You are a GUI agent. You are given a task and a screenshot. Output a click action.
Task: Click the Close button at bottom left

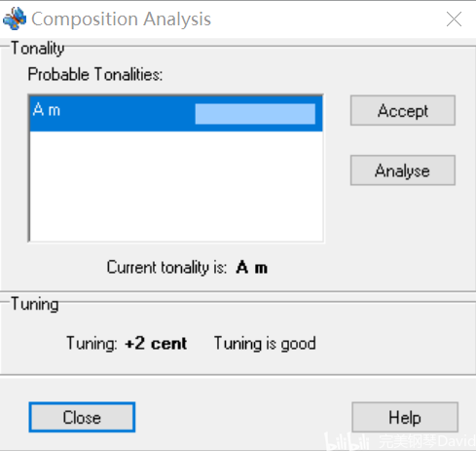82,417
